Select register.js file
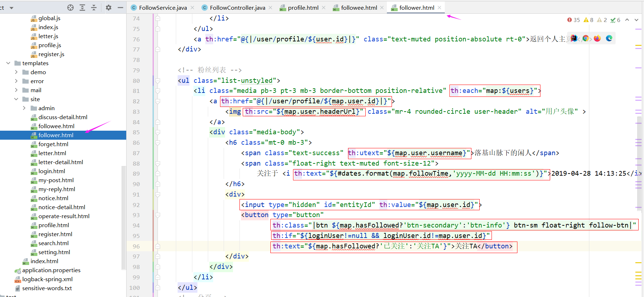The image size is (644, 297). (x=51, y=54)
